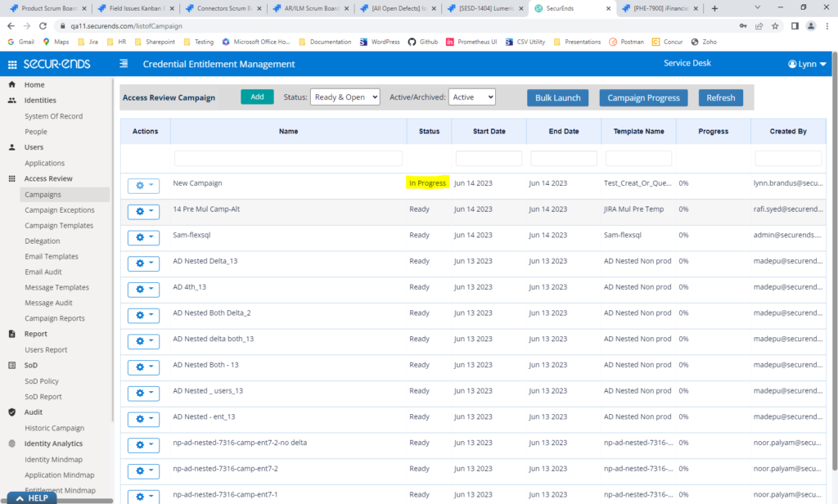Select the Identities people icon
The height and width of the screenshot is (504, 838).
(x=11, y=100)
